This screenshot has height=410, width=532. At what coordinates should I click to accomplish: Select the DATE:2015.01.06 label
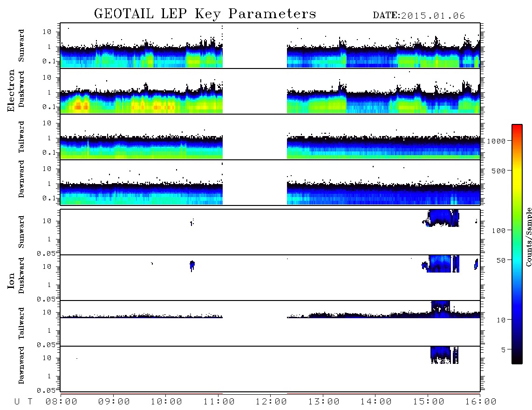pos(419,16)
